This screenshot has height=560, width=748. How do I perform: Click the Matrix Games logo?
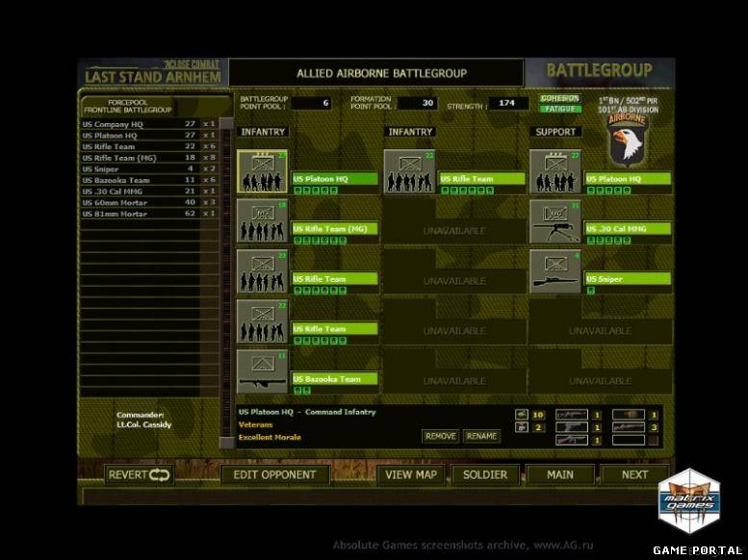point(689,501)
